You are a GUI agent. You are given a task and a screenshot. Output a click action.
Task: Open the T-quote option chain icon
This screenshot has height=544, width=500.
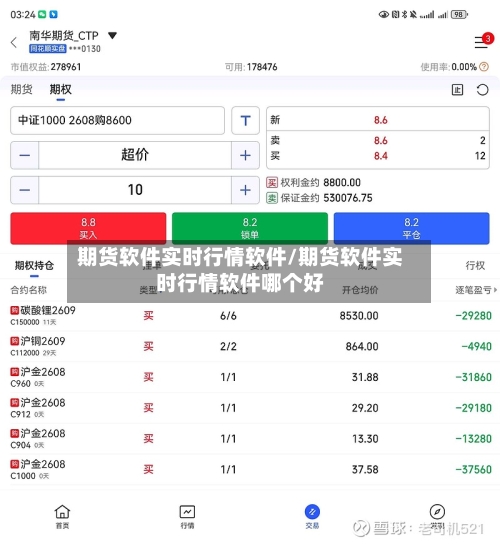245,120
